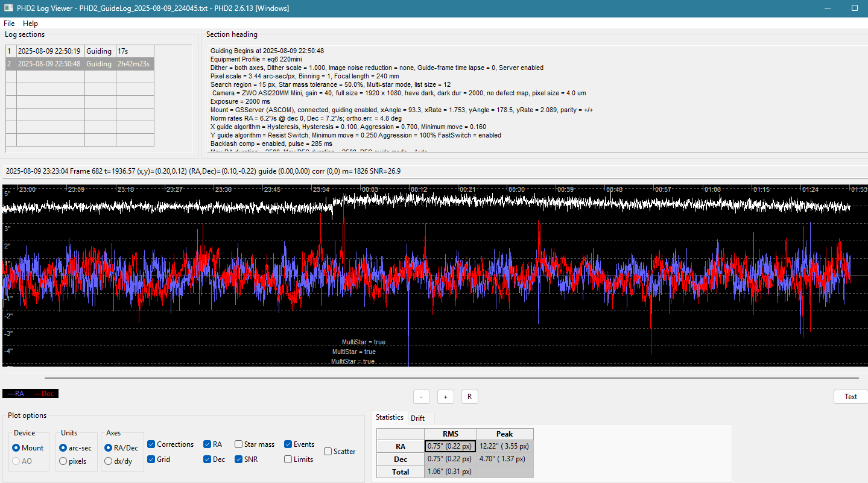Screen dimensions: 868x483
Task: Enable the Star mass checkbox
Action: click(x=255, y=444)
